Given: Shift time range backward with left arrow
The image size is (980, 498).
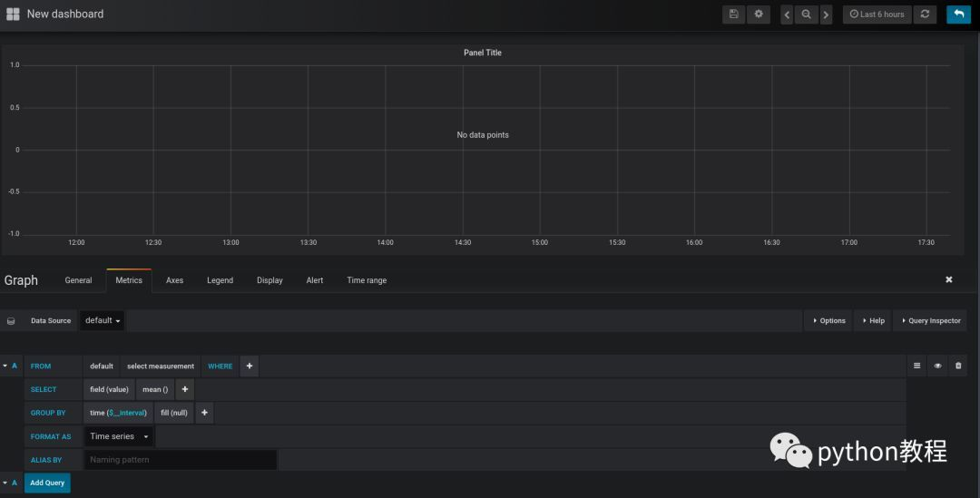Looking at the screenshot, I should tap(787, 15).
